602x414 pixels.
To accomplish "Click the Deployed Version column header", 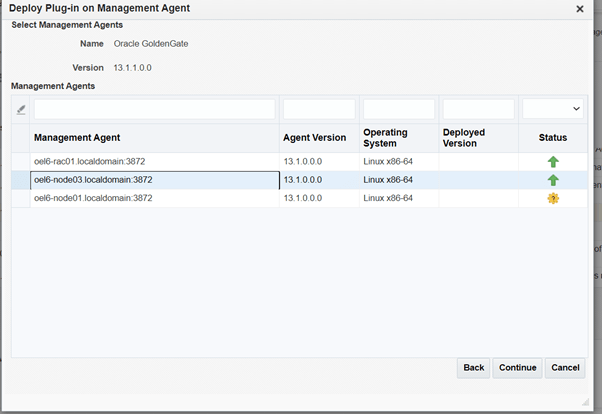I will pyautogui.click(x=466, y=137).
